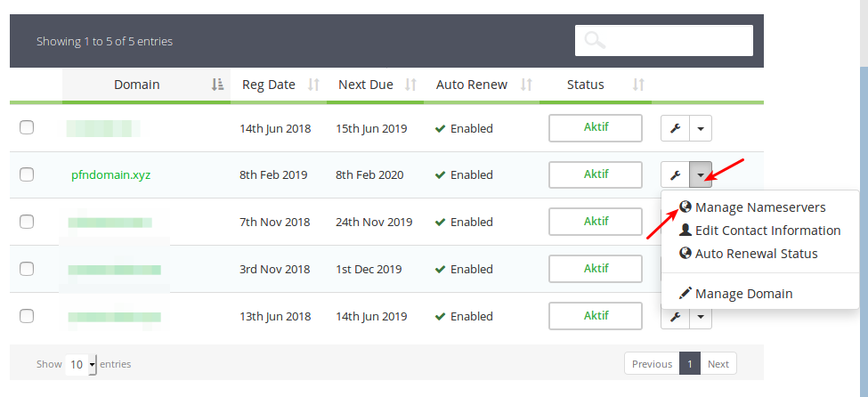Open wrench tool for 14th Jun 2018 row
Viewport: 868px width, 397px height.
[x=676, y=128]
